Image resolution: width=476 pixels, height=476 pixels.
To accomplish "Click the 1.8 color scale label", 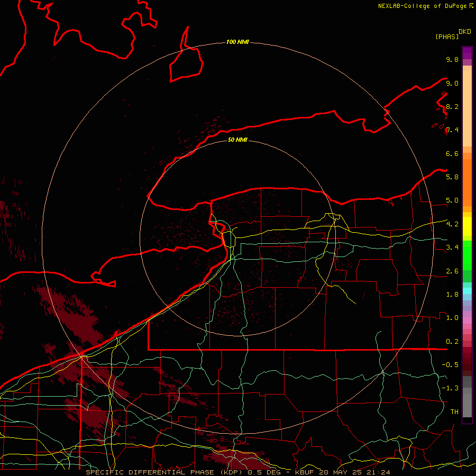I will [x=452, y=294].
